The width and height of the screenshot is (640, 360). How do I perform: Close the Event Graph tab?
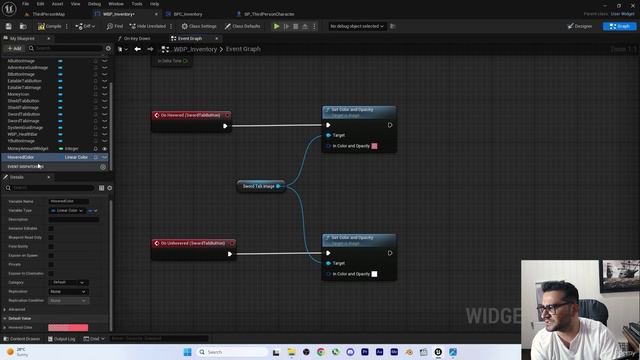[217, 38]
